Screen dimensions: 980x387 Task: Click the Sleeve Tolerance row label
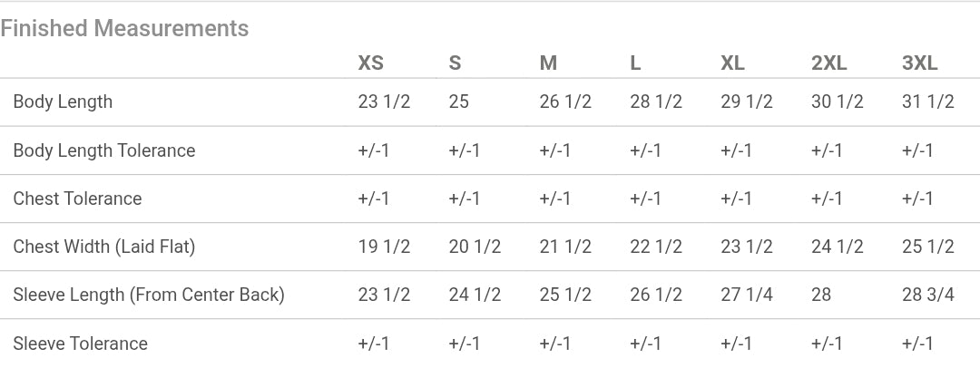tap(80, 343)
